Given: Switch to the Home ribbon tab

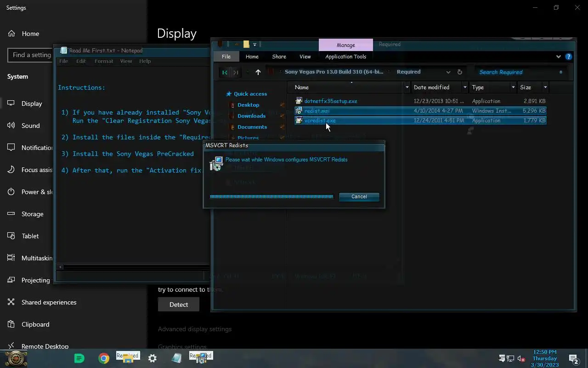Looking at the screenshot, I should (x=252, y=57).
